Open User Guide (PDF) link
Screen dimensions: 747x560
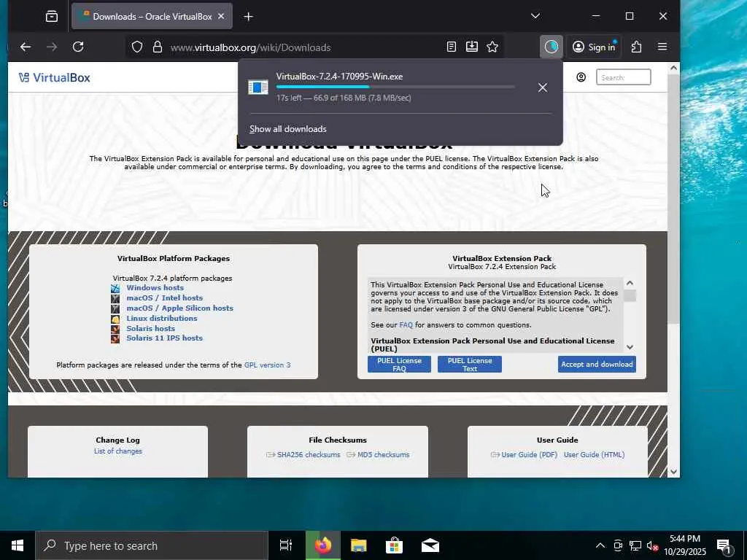point(529,455)
